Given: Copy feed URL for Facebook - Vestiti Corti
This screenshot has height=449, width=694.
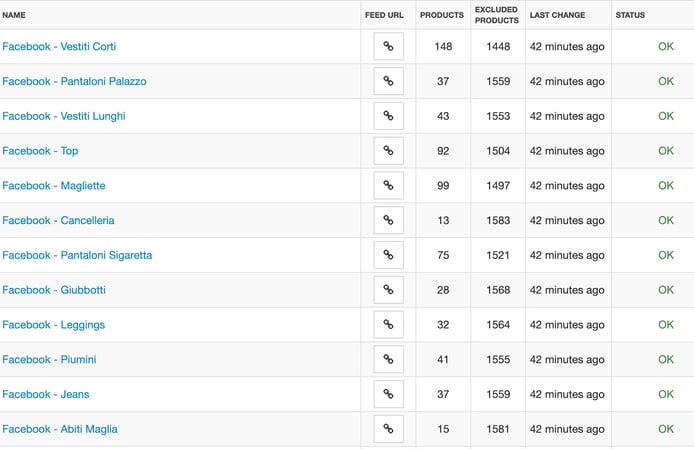Looking at the screenshot, I should click(388, 46).
